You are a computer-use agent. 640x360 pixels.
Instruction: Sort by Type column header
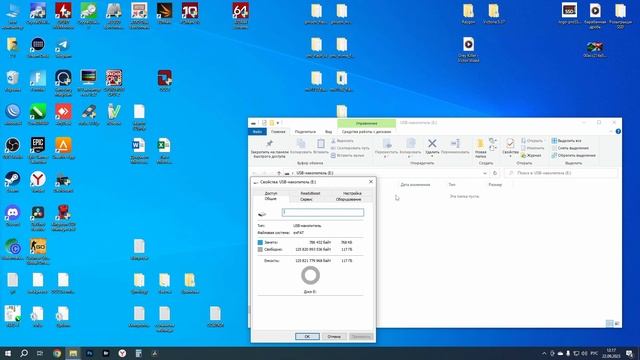click(452, 185)
